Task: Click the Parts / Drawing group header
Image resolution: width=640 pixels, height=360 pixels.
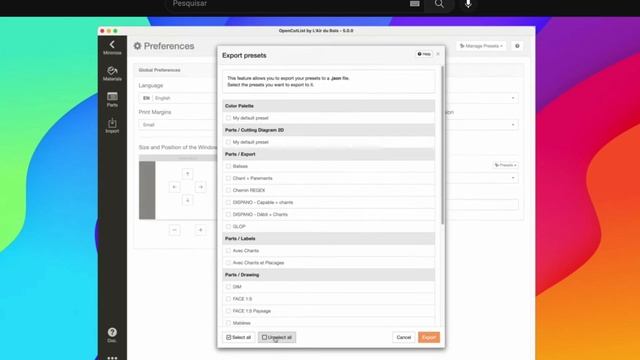Action: click(329, 275)
